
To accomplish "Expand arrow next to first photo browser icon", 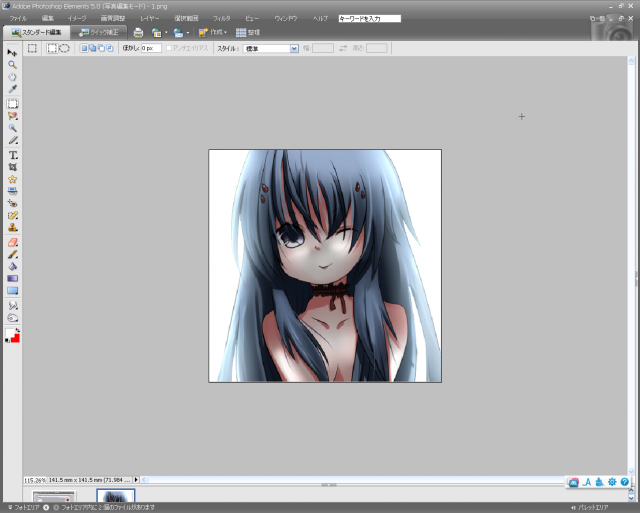I will (166, 33).
